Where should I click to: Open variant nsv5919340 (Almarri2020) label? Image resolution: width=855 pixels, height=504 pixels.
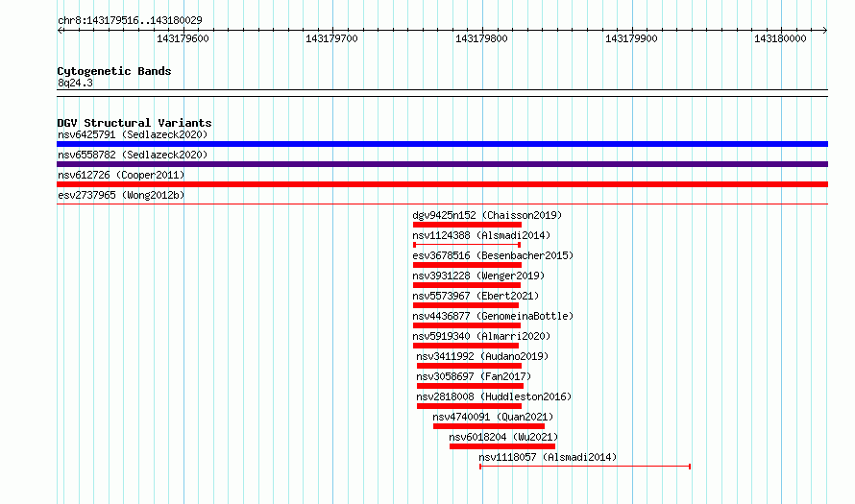pyautogui.click(x=481, y=336)
